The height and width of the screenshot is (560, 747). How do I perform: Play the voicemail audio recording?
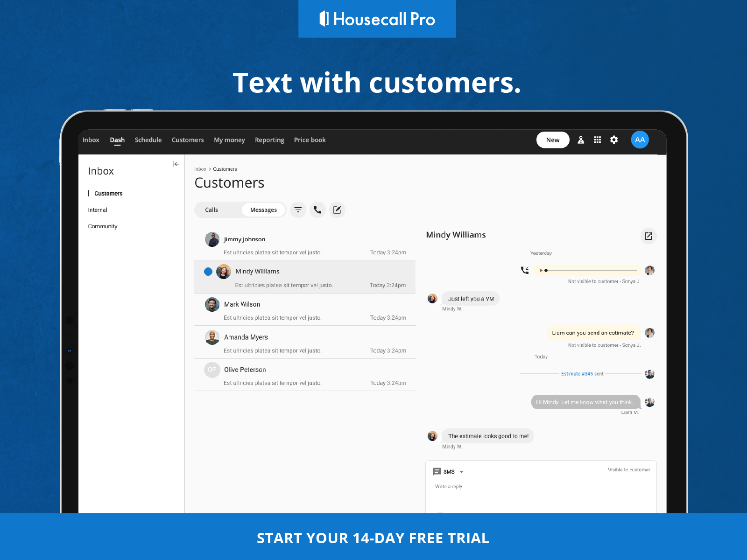click(541, 270)
